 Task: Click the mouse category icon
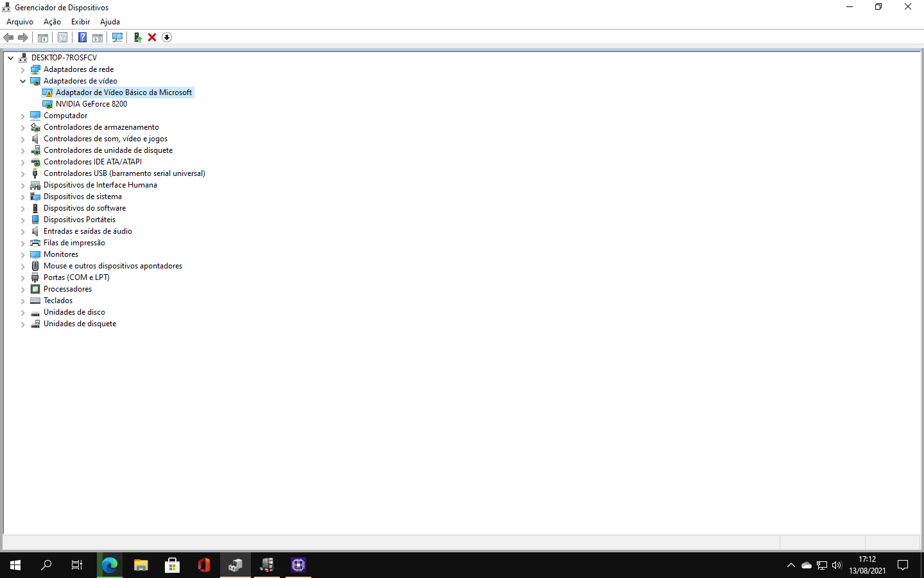(x=35, y=266)
